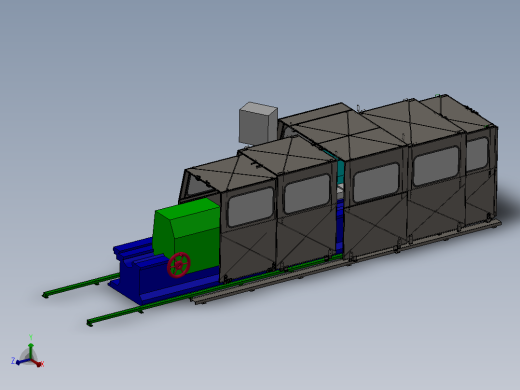Screen dimensions: 520x390
Task: Select the near green guide rail end
Action: click(90, 323)
